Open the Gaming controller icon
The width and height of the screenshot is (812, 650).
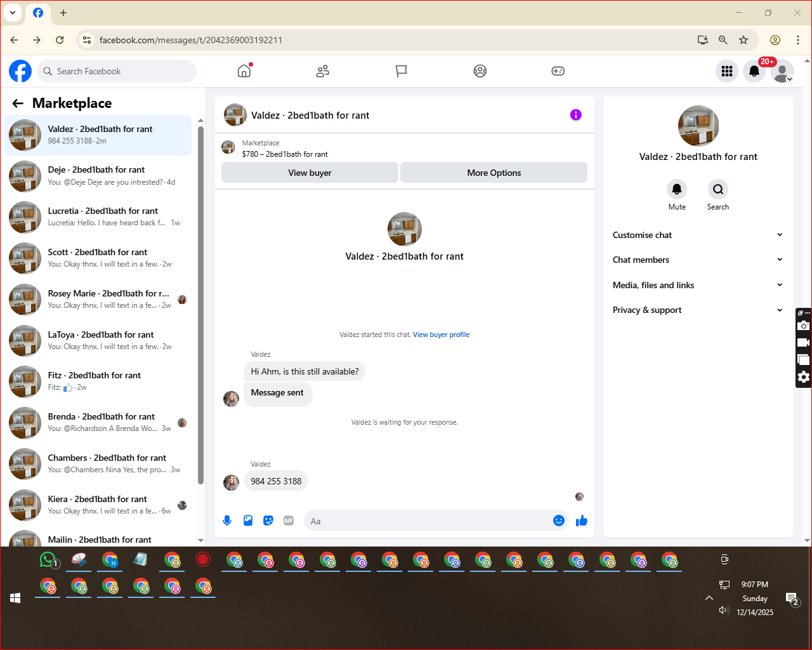pos(558,71)
